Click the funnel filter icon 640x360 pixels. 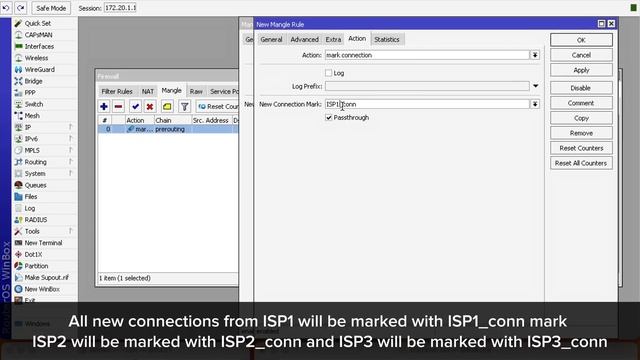pos(184,107)
